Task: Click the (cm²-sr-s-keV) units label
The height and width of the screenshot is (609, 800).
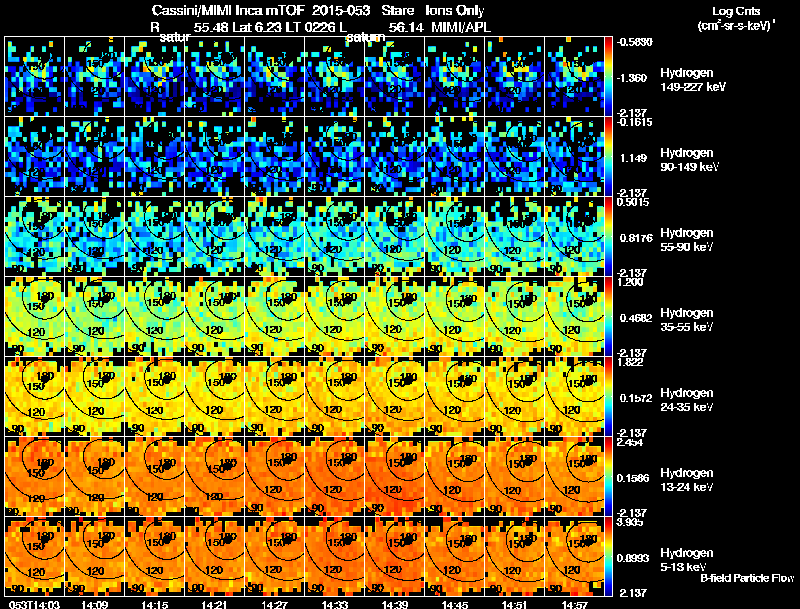Action: point(737,25)
